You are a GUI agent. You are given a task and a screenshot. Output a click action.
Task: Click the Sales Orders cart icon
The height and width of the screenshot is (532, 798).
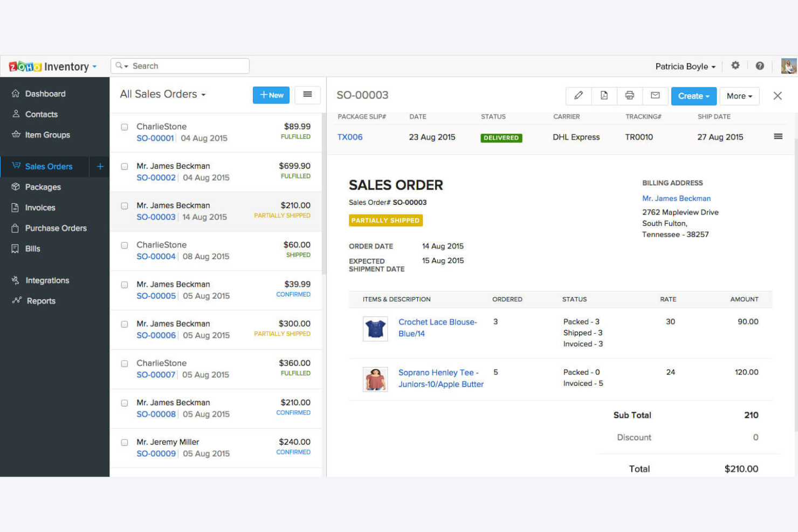click(16, 165)
